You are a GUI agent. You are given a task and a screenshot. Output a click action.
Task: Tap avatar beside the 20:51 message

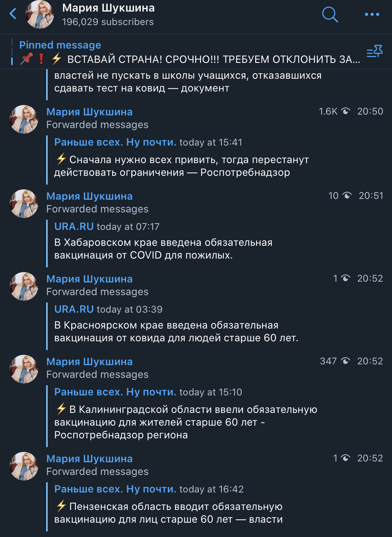[24, 203]
